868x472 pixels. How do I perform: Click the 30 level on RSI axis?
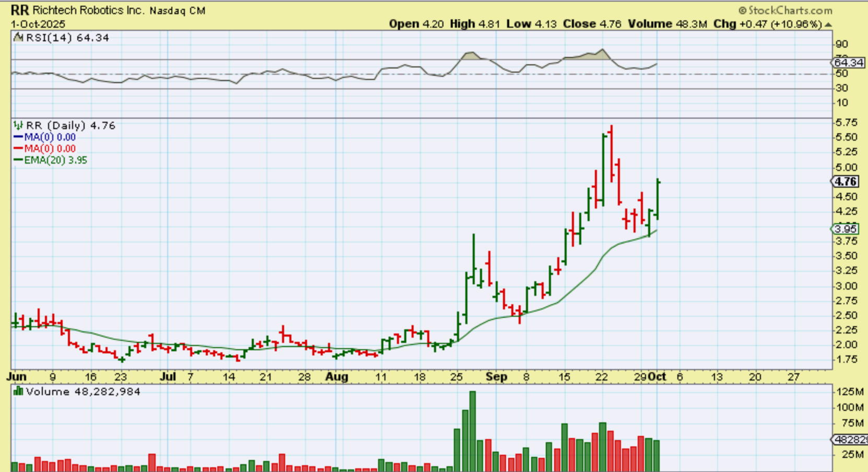click(841, 88)
